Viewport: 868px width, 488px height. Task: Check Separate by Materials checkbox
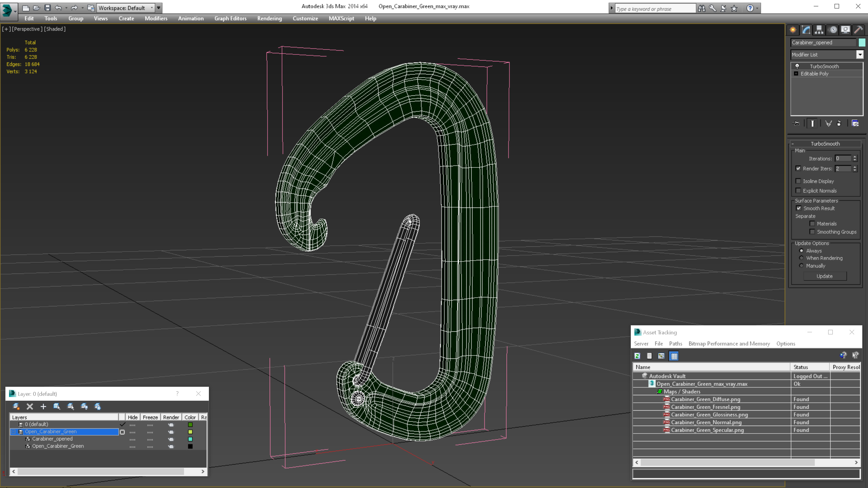813,224
